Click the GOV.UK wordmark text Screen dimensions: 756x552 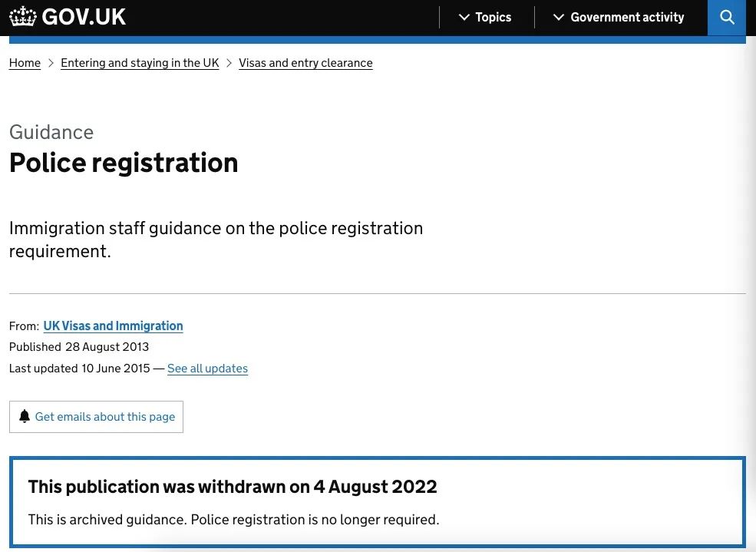point(84,17)
